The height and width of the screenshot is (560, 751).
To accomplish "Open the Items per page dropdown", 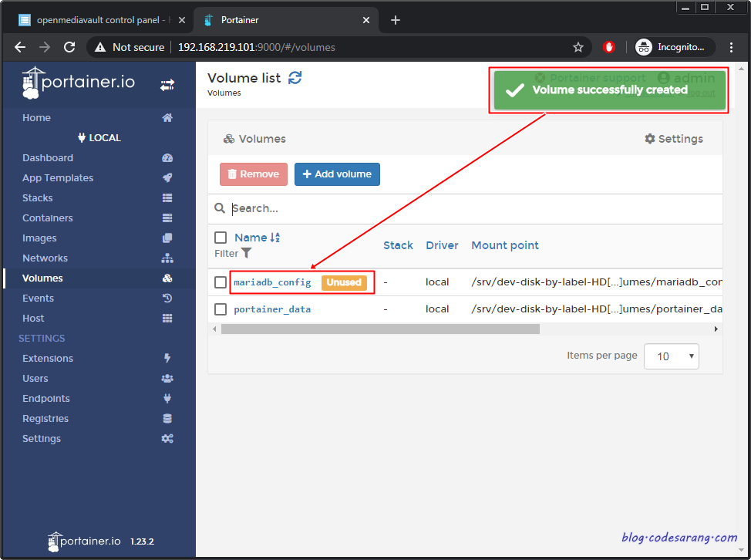I will [x=672, y=356].
